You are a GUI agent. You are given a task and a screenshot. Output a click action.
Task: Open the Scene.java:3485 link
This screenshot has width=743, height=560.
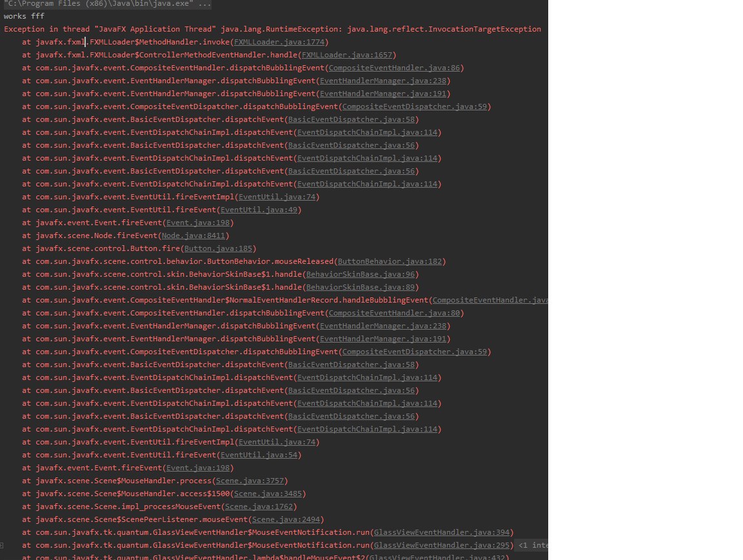tap(268, 494)
